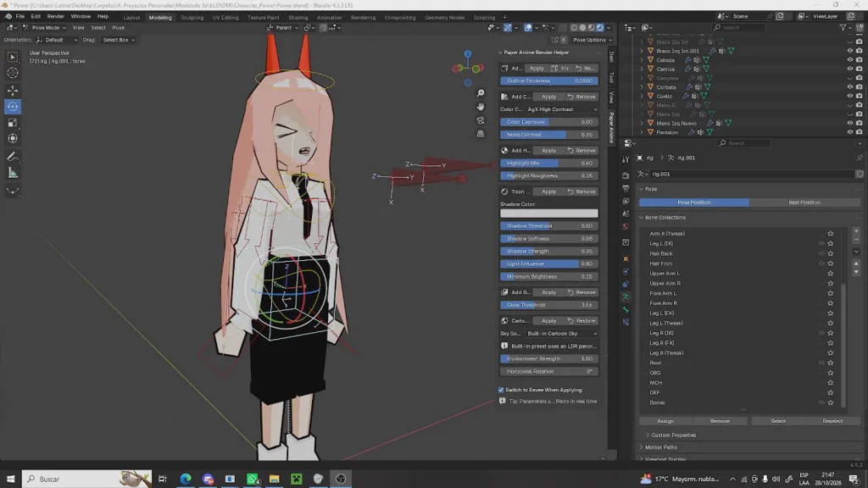The width and height of the screenshot is (868, 488).
Task: Uncheck Switch to Eevee When Applying
Action: click(x=502, y=390)
